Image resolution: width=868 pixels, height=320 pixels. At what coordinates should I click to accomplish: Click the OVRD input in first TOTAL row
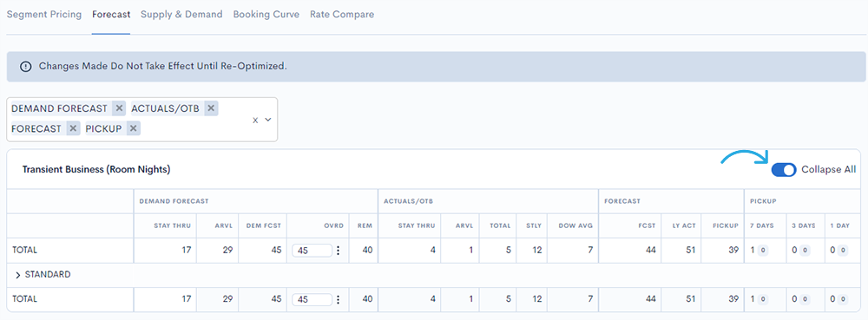click(312, 251)
